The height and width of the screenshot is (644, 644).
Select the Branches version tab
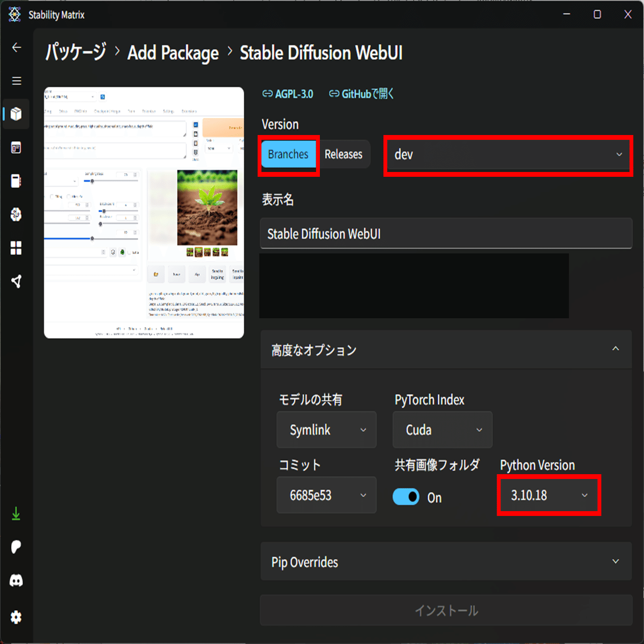coord(288,154)
